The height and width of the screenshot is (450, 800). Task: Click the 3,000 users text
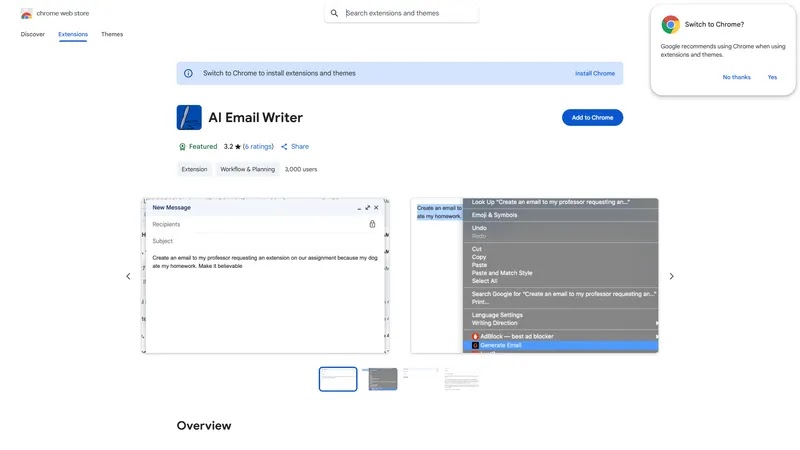301,169
